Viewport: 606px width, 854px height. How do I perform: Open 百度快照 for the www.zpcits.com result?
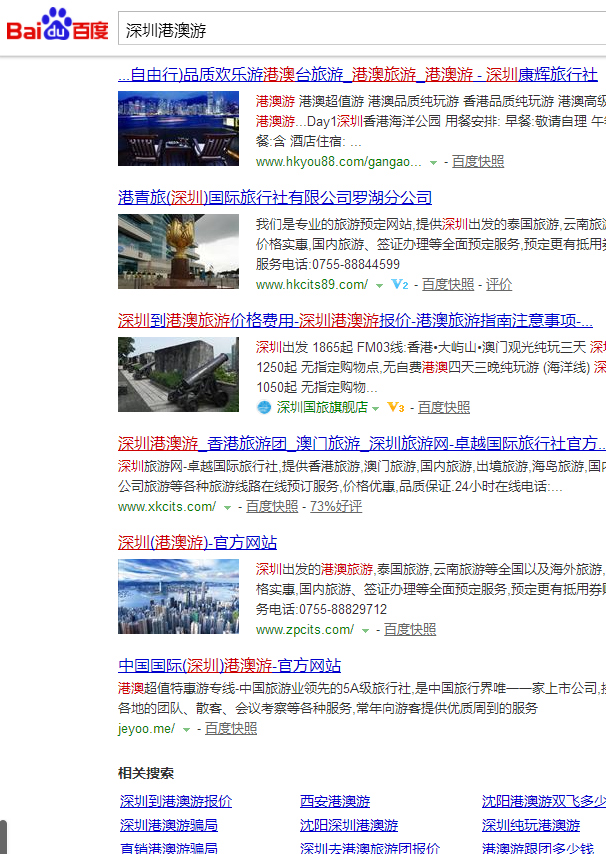[x=410, y=630]
